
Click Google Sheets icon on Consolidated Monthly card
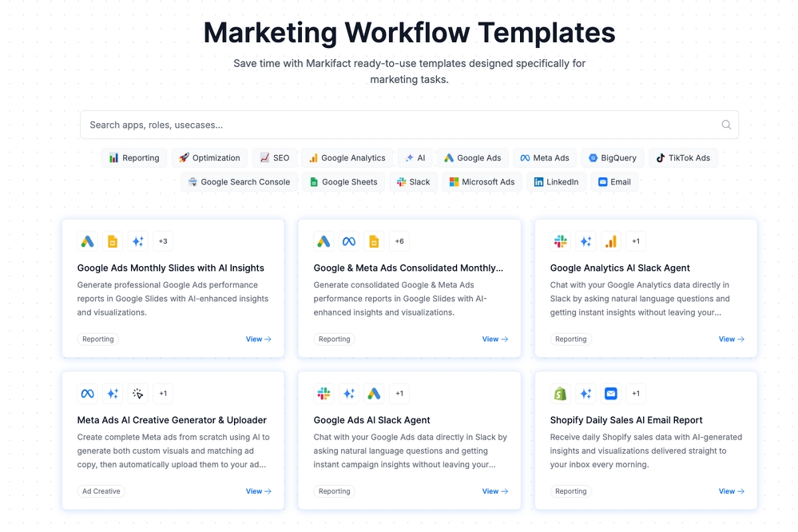(374, 241)
